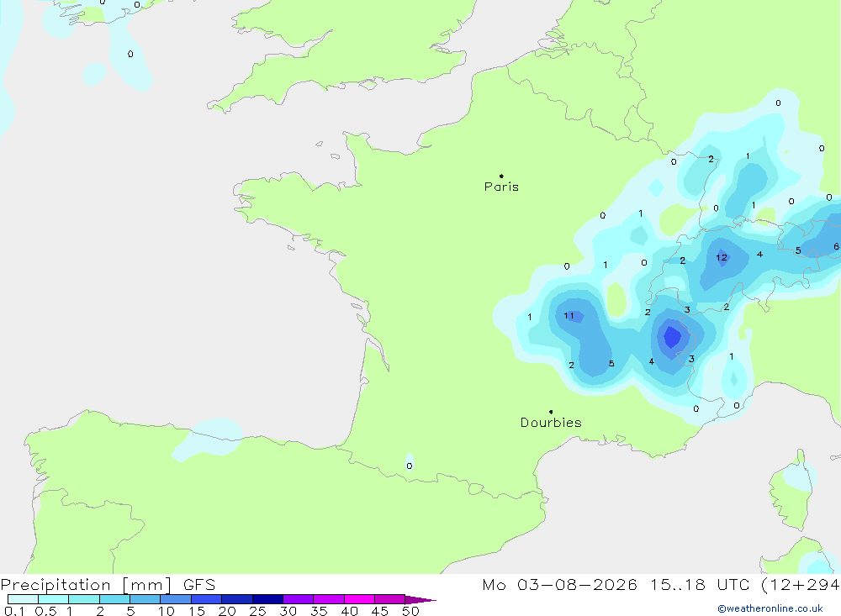Viewport: 841px width, 616px height.
Task: Pick the 2–5 mm legend color swatch
Action: (114, 599)
